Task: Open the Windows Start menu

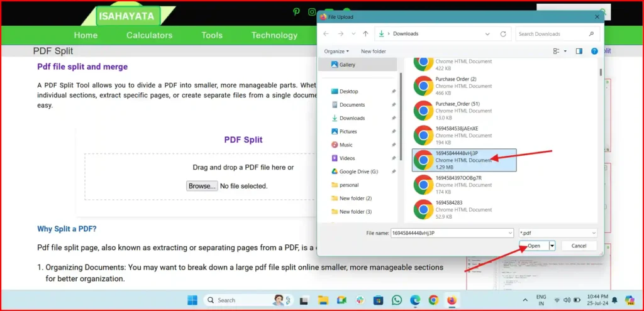Action: click(192, 300)
